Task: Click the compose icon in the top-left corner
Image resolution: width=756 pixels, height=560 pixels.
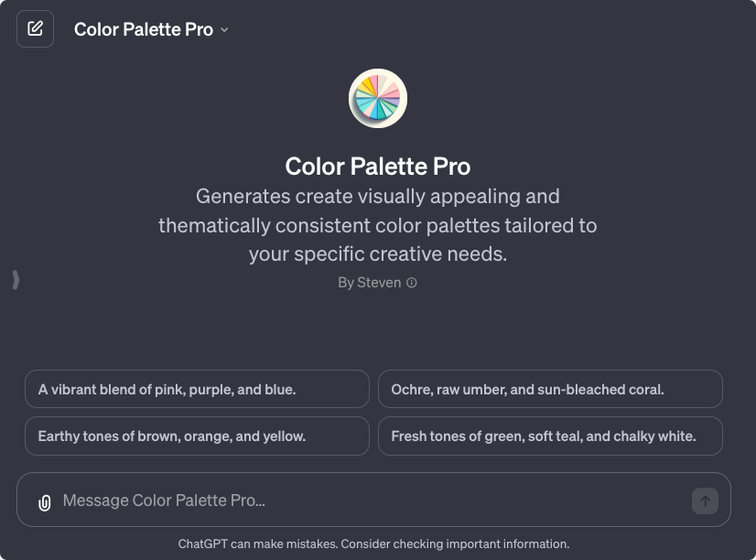Action: (35, 28)
